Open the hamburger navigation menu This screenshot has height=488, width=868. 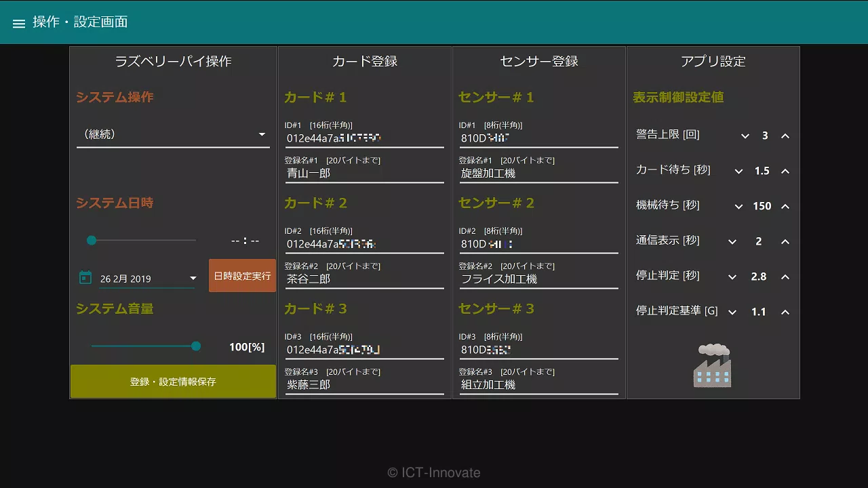point(19,24)
